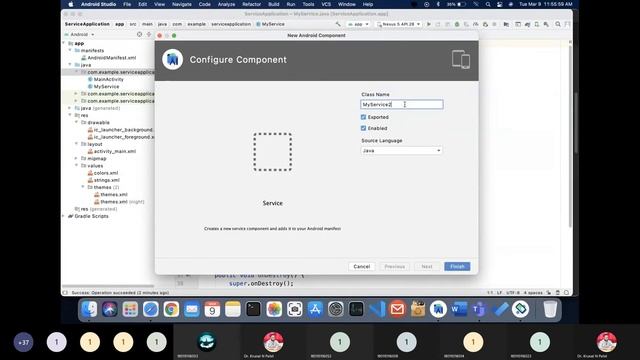Select colors.xml in project tree
The width and height of the screenshot is (640, 360).
coord(103,173)
